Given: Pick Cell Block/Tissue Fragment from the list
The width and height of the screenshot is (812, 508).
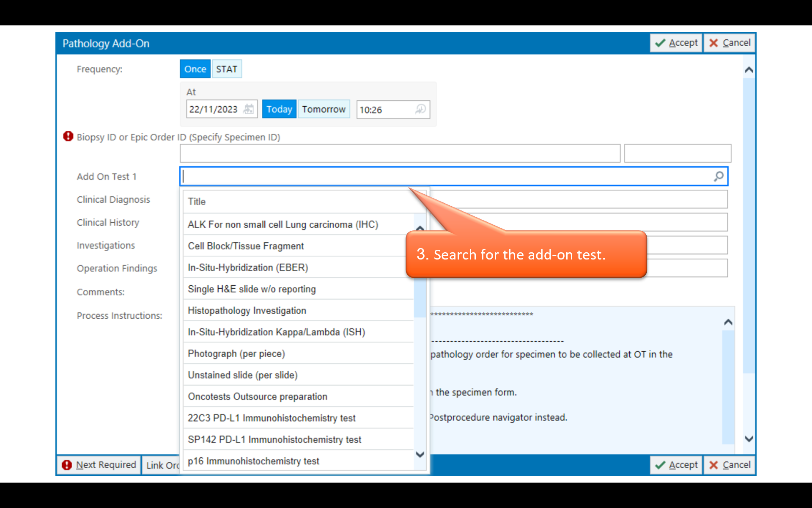Looking at the screenshot, I should tap(246, 246).
